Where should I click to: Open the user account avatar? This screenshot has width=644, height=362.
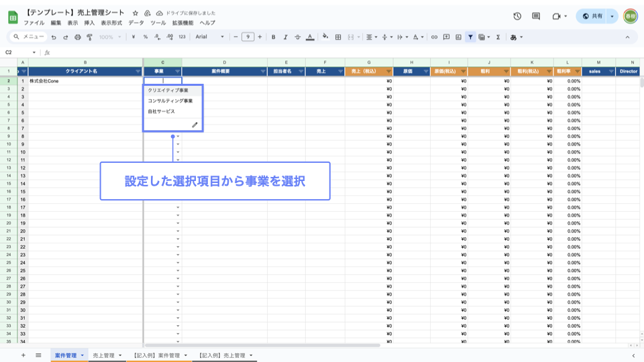pos(631,16)
